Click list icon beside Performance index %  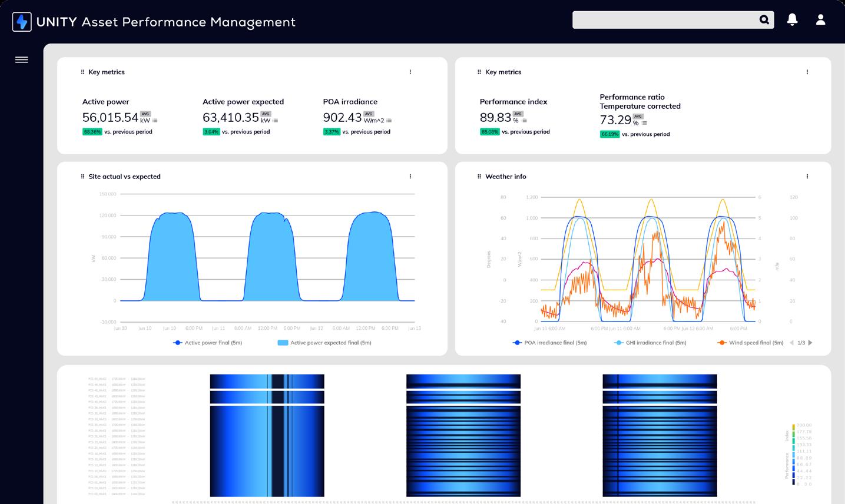(x=524, y=121)
